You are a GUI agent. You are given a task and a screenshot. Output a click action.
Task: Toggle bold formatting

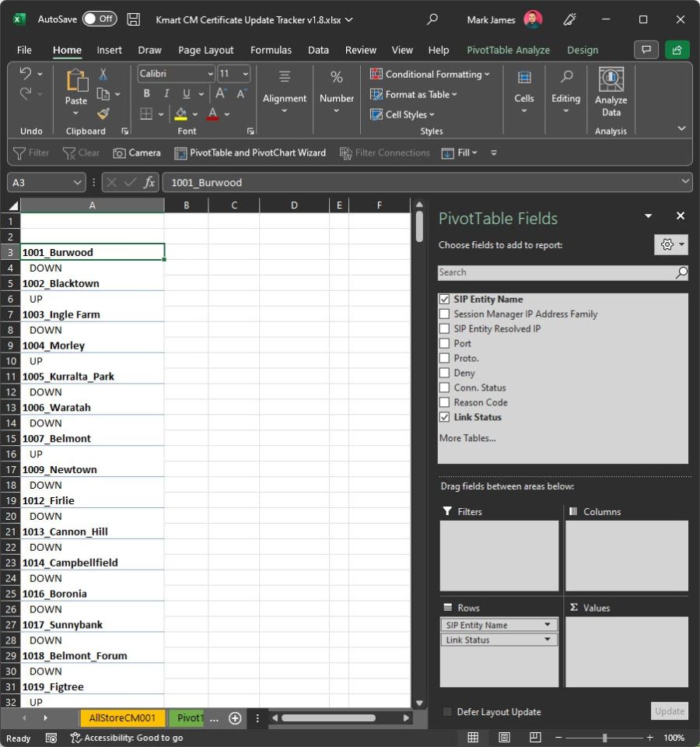(147, 93)
